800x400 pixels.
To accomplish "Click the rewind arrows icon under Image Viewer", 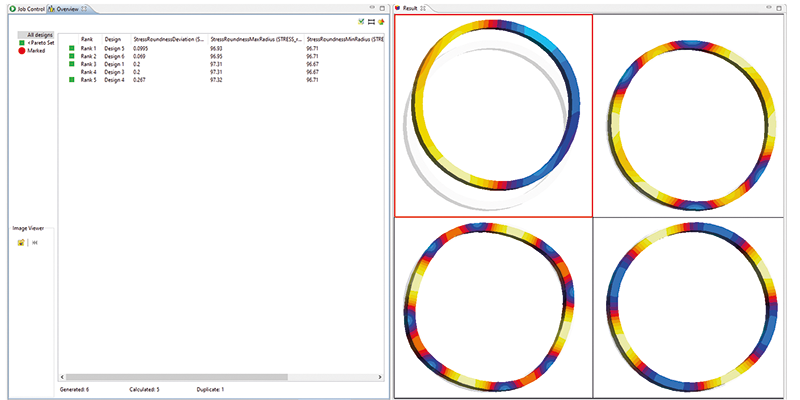I will click(x=34, y=242).
